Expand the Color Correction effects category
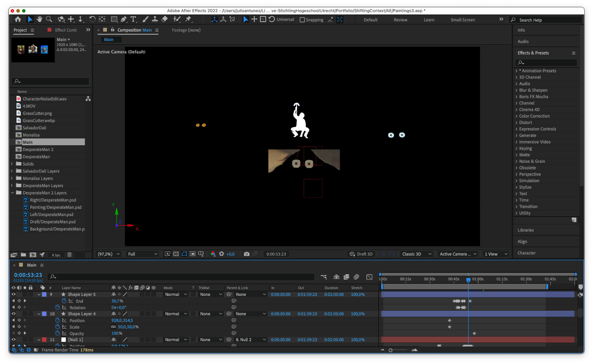Screen dimensions: 591x364 (x=516, y=116)
